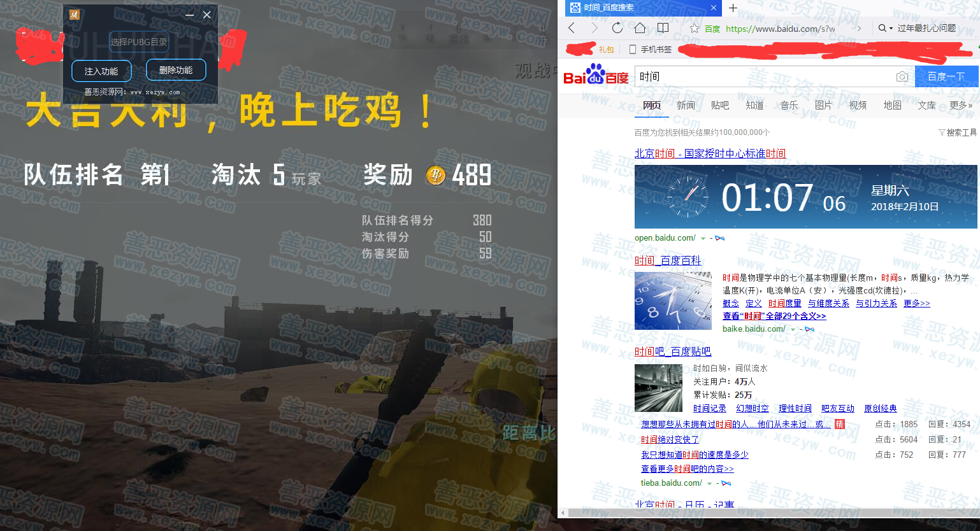Open the 手机书签 mobile bookmarks
The height and width of the screenshot is (531, 980).
650,49
